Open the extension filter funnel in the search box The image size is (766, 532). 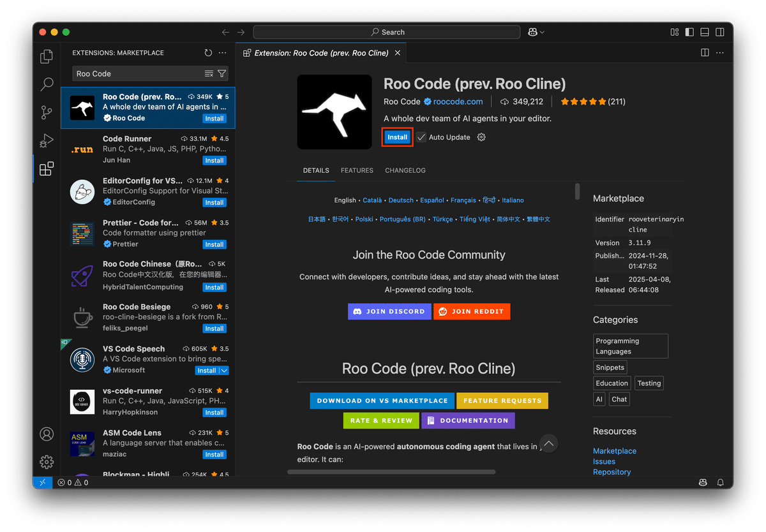(222, 74)
